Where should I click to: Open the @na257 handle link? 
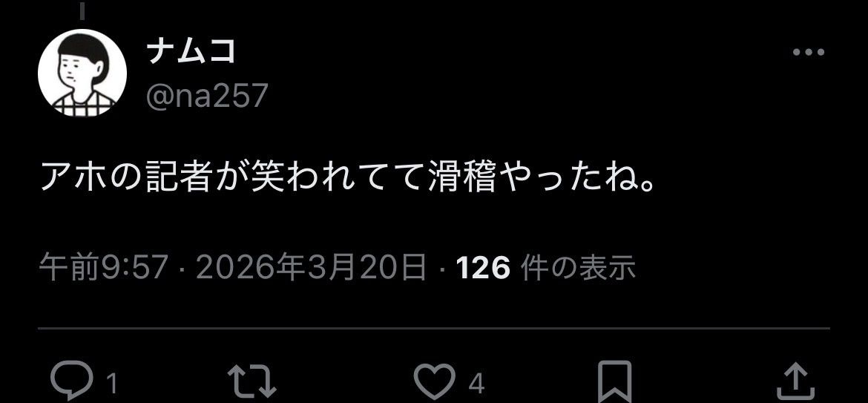(207, 95)
